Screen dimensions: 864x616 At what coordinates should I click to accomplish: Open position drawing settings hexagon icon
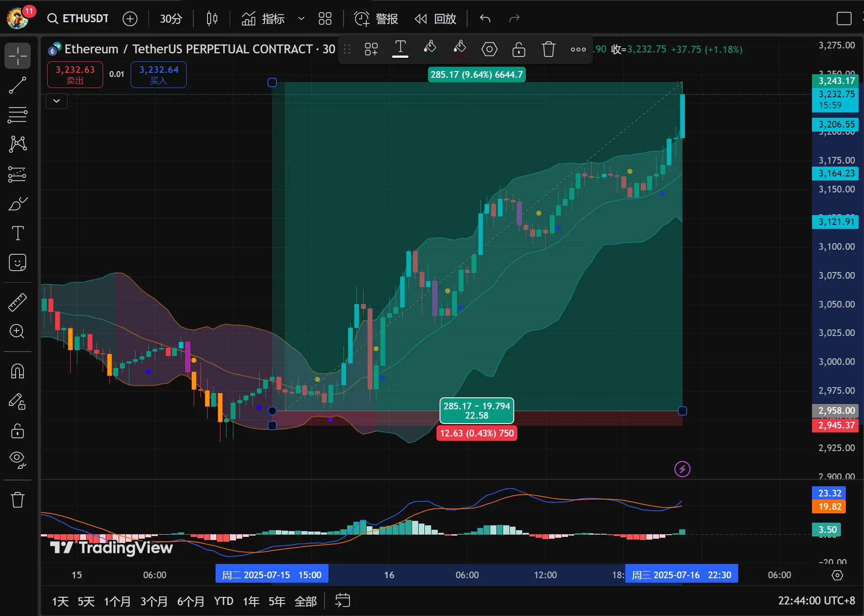[x=489, y=49]
